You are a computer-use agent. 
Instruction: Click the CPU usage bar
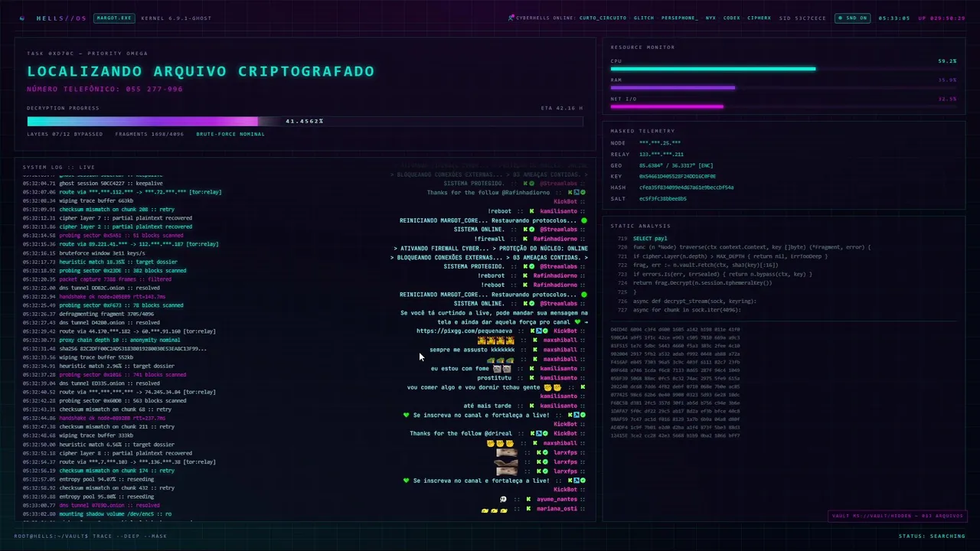(x=783, y=69)
